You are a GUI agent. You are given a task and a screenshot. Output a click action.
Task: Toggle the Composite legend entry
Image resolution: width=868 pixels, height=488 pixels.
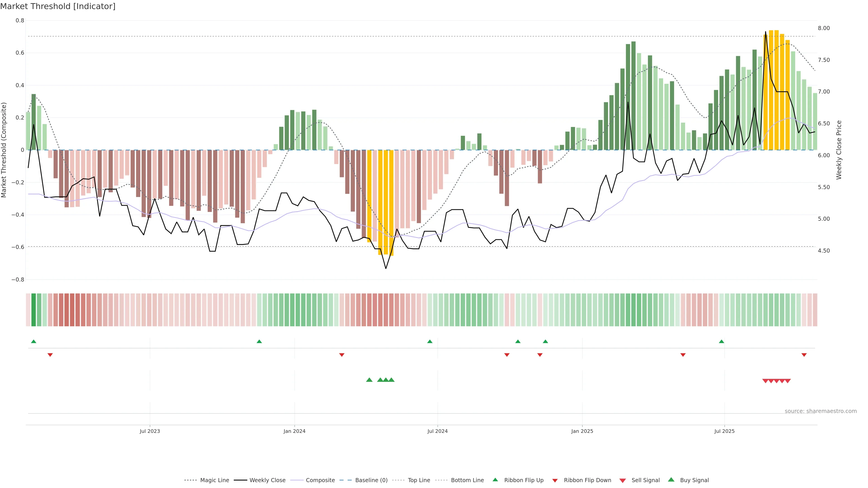pyautogui.click(x=320, y=480)
